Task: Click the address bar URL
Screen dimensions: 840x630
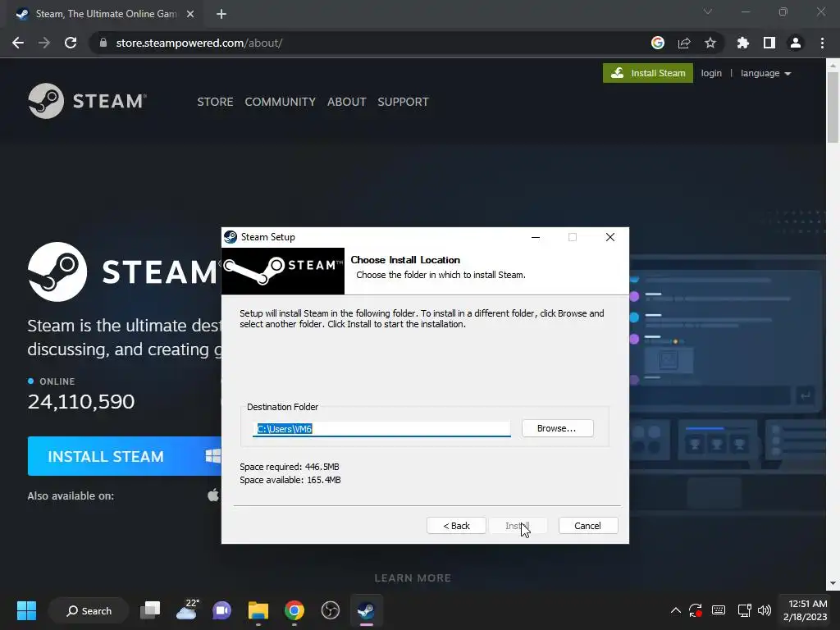Action: pyautogui.click(x=199, y=43)
